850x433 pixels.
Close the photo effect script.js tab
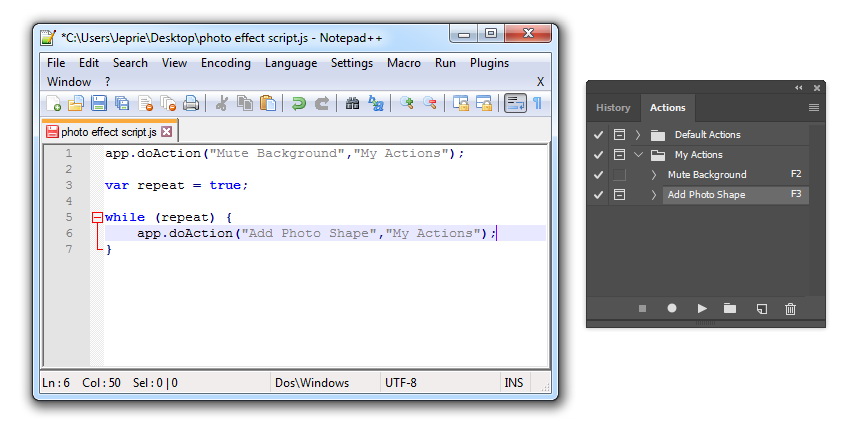point(167,132)
